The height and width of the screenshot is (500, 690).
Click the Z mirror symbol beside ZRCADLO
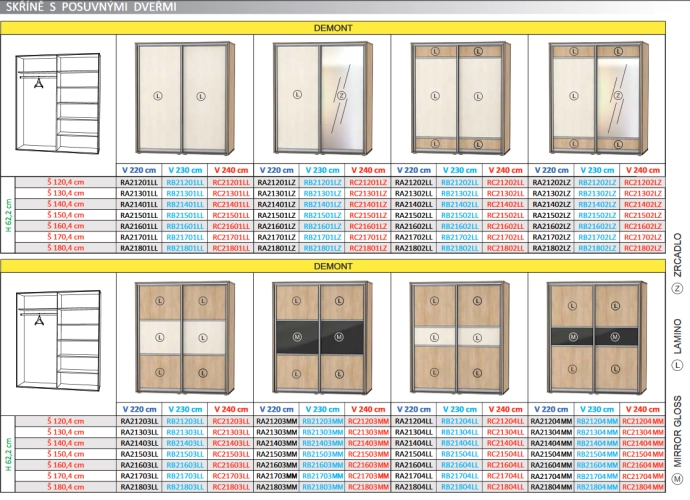click(x=677, y=289)
